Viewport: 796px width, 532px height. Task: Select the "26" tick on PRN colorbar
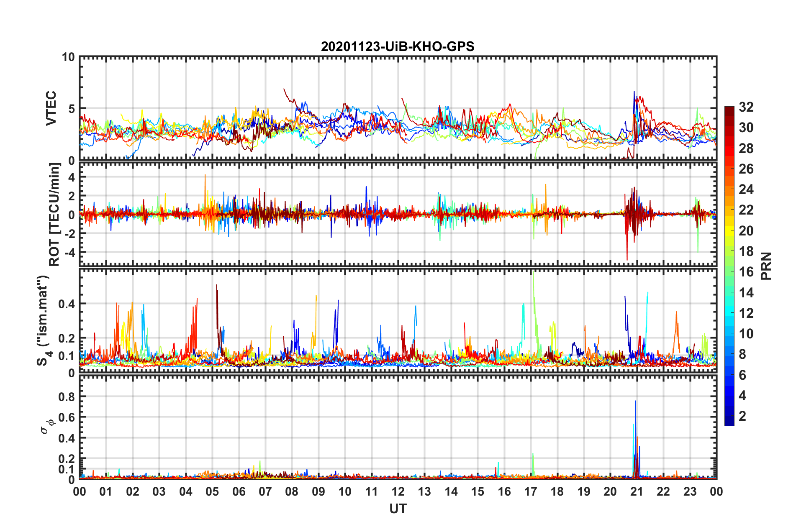click(746, 169)
